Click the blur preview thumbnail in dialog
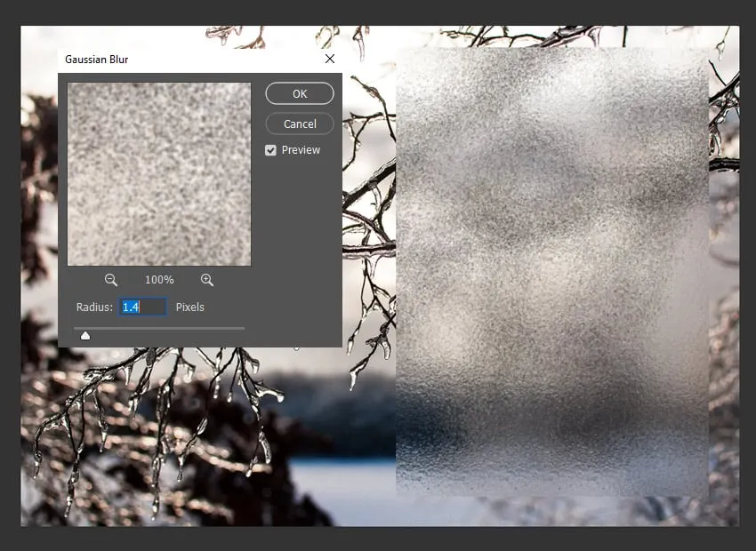 (x=159, y=174)
